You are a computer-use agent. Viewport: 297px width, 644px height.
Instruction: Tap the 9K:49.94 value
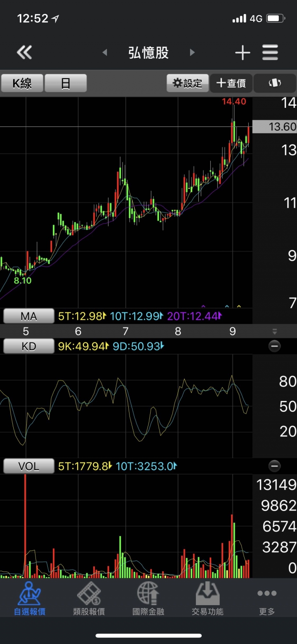click(83, 346)
